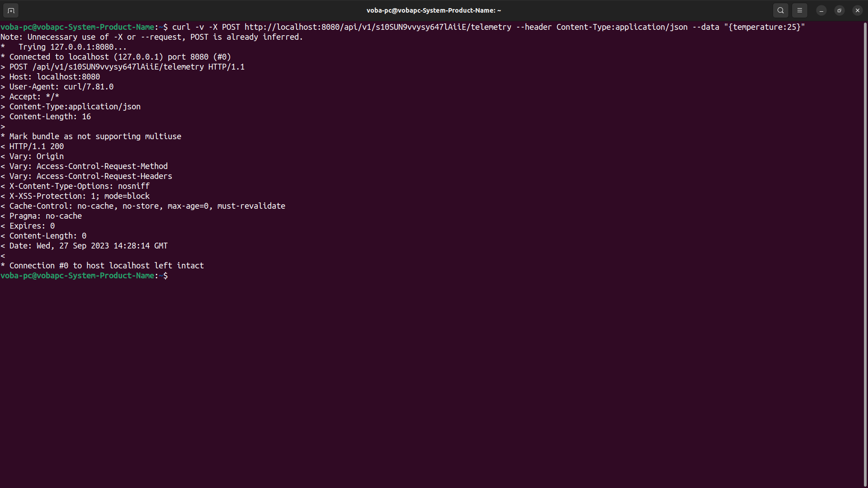
Task: Minimize the terminal window
Action: [x=821, y=10]
